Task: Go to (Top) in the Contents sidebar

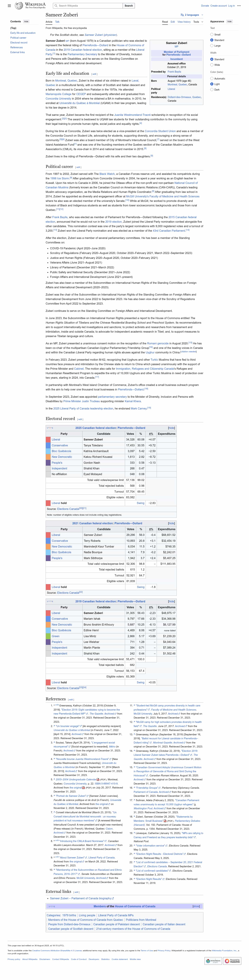Action: tap(13, 28)
